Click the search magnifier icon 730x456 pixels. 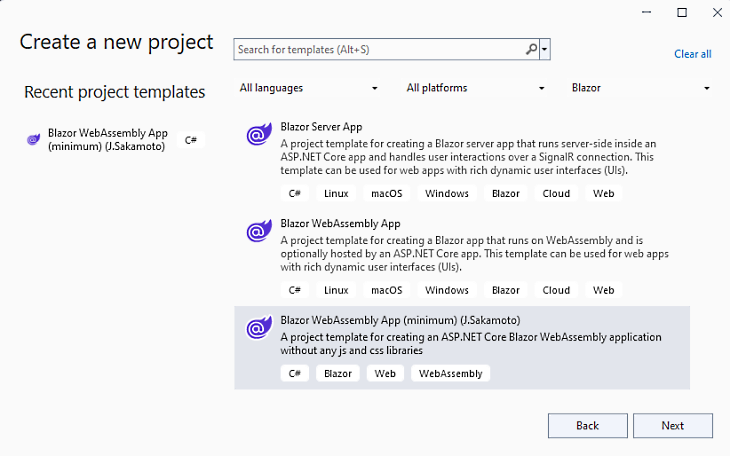(531, 49)
